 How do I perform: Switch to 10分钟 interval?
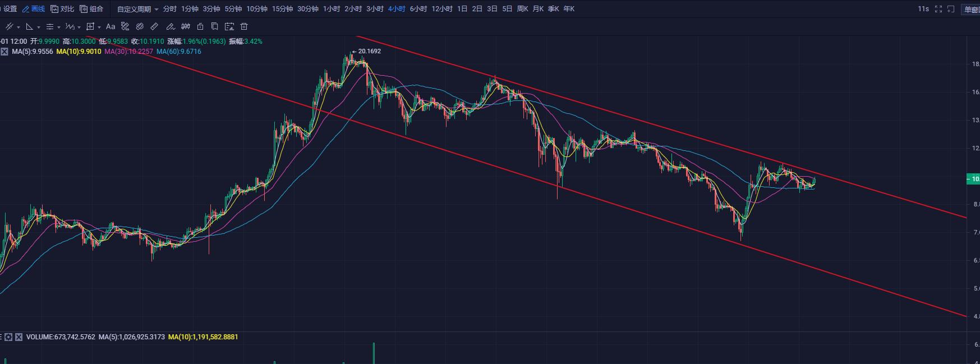point(257,9)
